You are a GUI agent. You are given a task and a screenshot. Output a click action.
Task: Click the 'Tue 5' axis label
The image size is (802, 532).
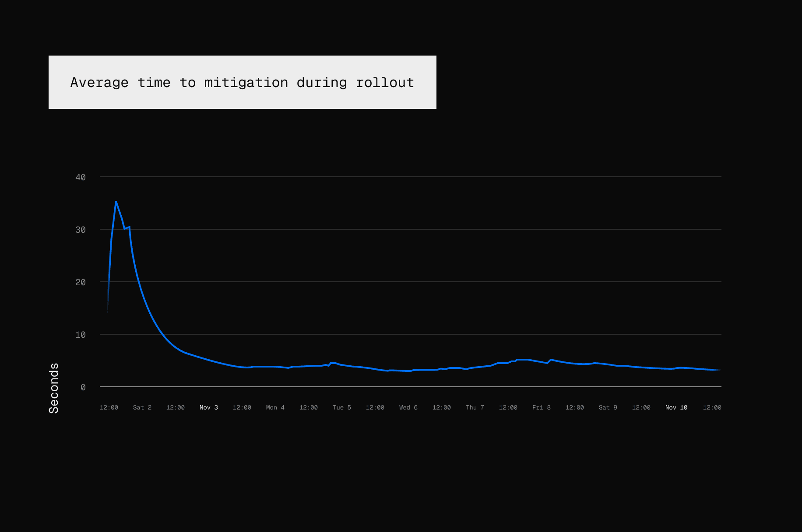[342, 407]
